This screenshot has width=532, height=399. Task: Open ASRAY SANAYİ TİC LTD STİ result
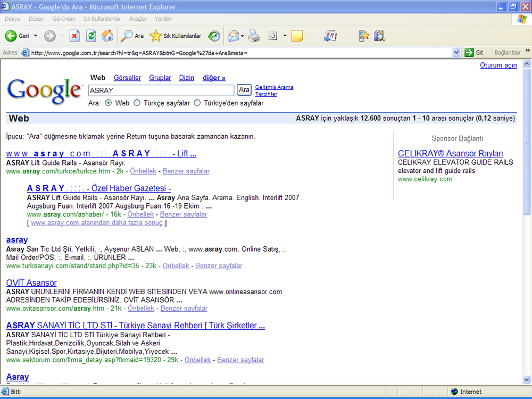(135, 326)
